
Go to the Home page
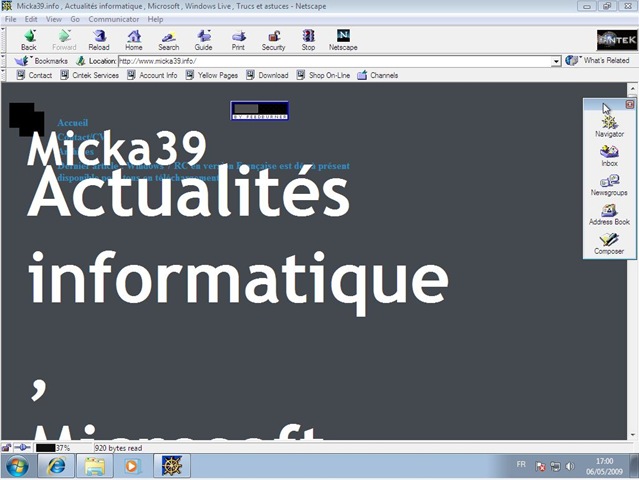134,40
